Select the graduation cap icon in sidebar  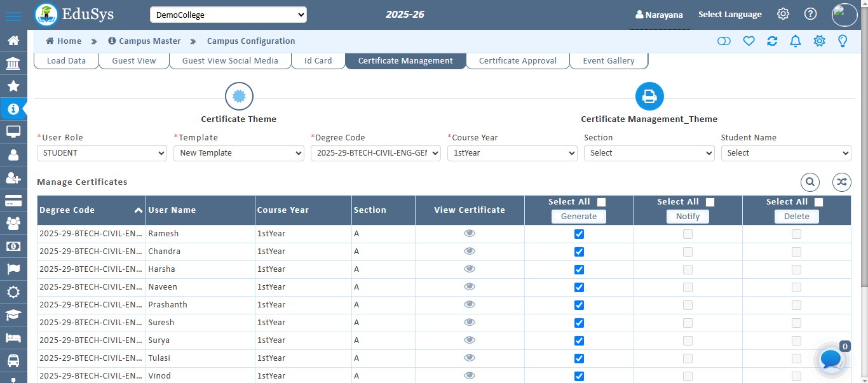coord(13,315)
